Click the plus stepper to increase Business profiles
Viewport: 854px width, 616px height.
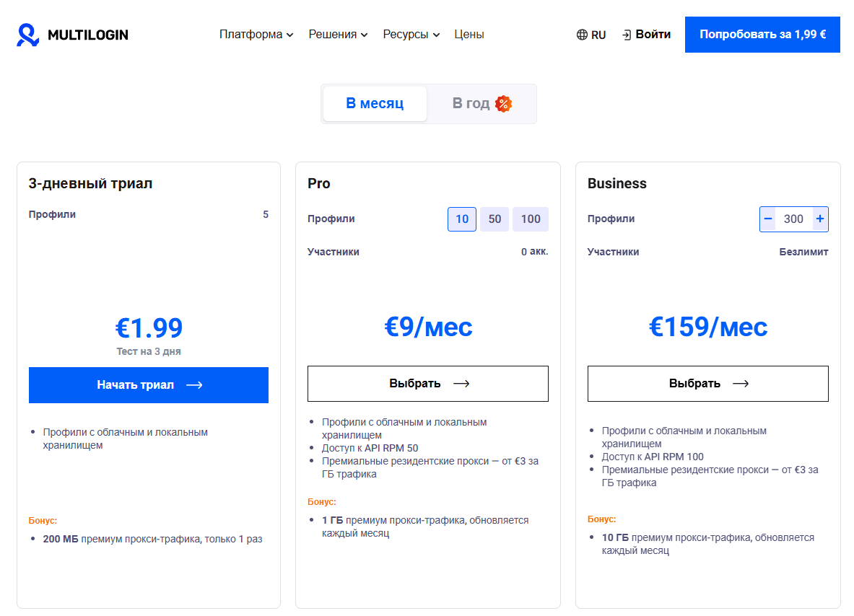click(x=818, y=219)
